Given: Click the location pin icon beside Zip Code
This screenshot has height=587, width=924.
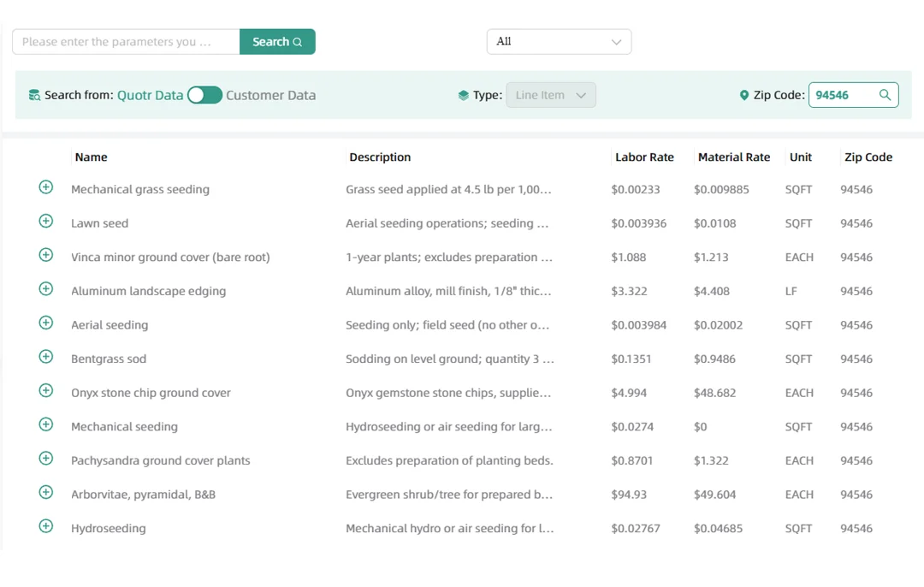Looking at the screenshot, I should tap(743, 94).
